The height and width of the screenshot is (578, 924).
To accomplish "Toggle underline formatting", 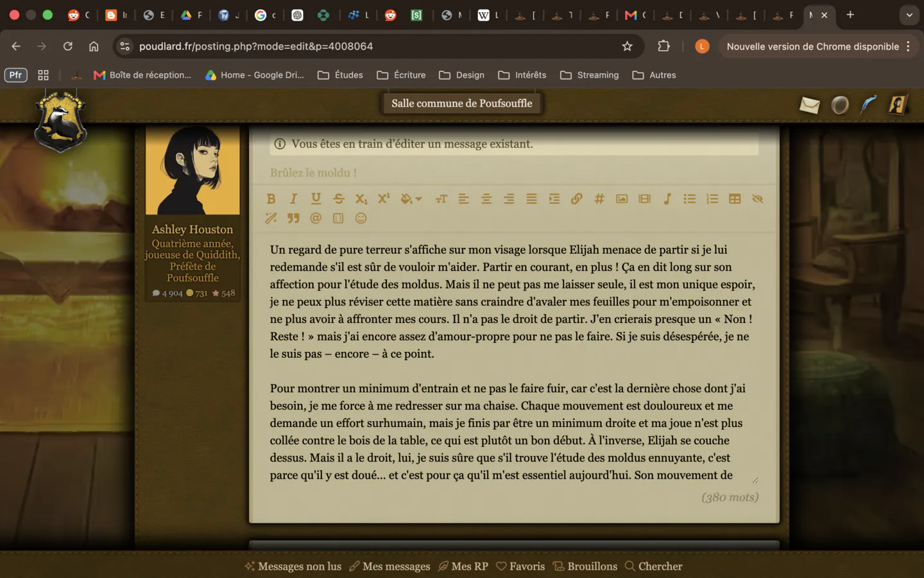I will pyautogui.click(x=316, y=199).
